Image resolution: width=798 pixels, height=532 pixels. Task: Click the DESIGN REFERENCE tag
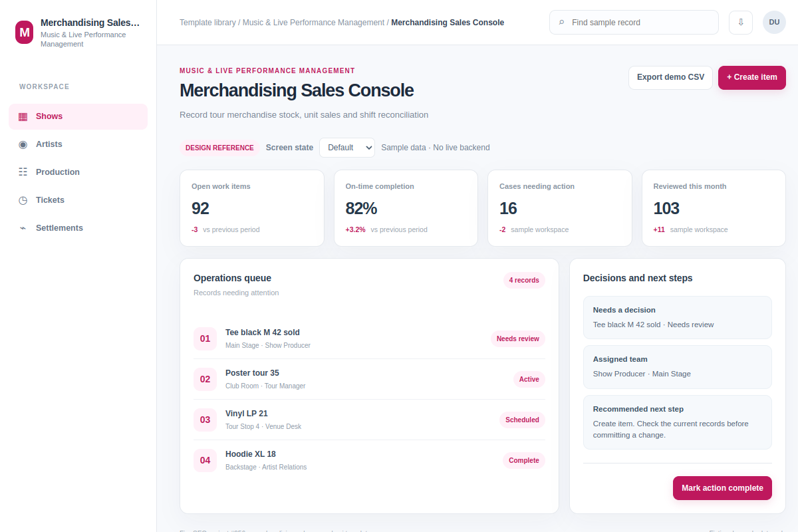(x=219, y=148)
